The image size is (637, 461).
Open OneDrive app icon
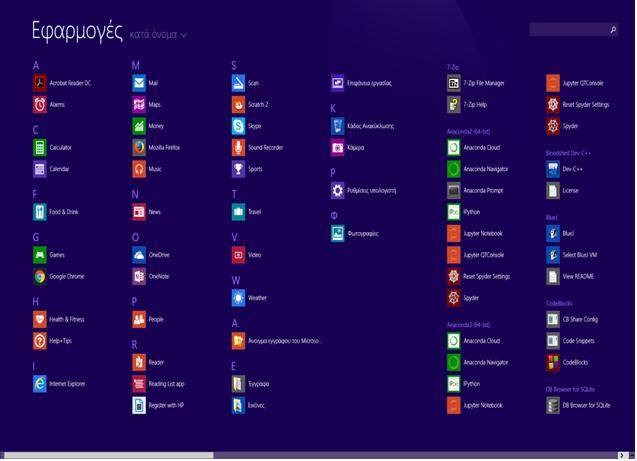tap(139, 255)
